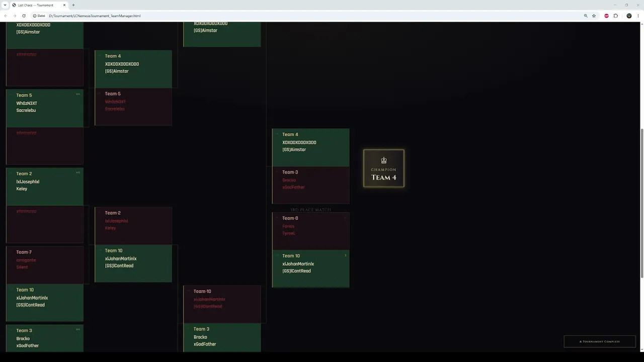Image resolution: width=644 pixels, height=362 pixels.
Task: Click player Bracko in semifinal Team 3
Action: (200, 337)
